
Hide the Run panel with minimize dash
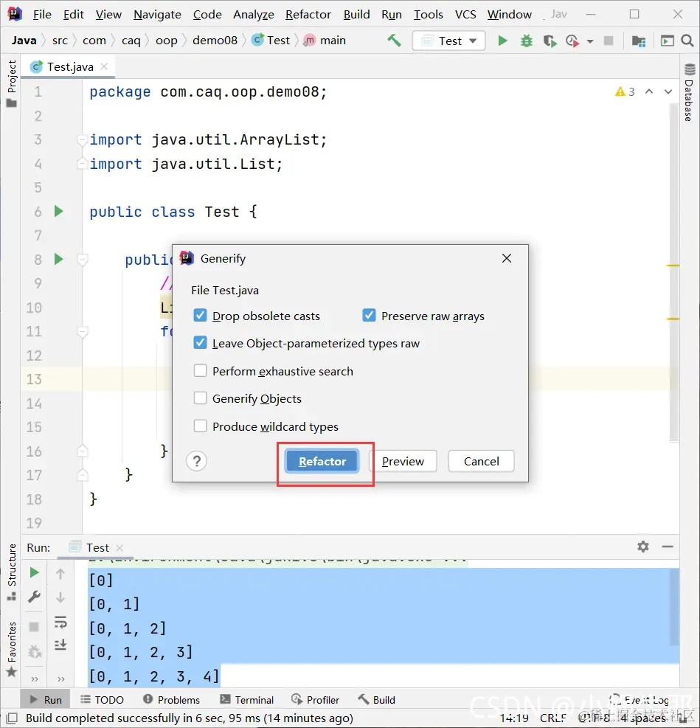tap(668, 547)
